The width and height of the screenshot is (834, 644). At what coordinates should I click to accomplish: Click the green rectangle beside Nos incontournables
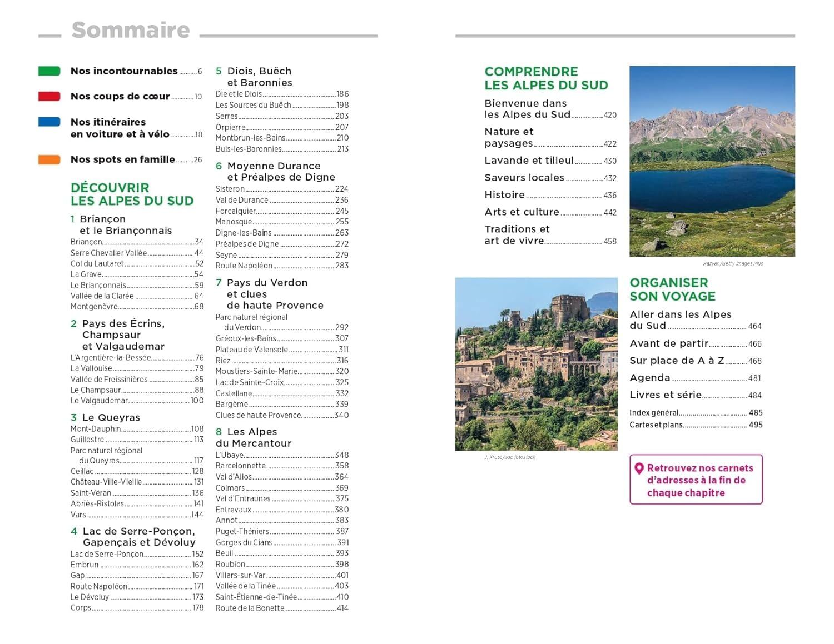click(x=49, y=71)
